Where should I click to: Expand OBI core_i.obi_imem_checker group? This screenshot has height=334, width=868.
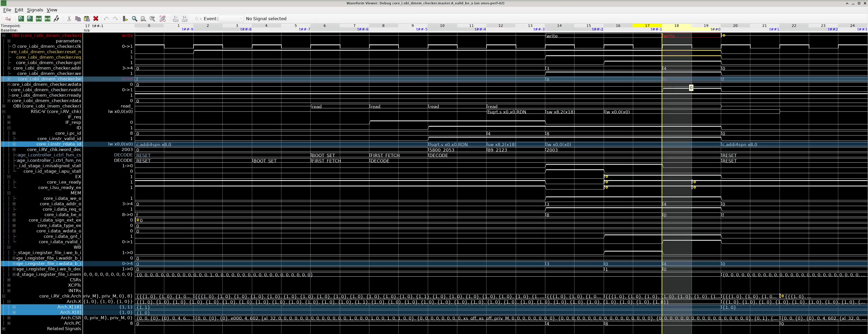pyautogui.click(x=3, y=106)
